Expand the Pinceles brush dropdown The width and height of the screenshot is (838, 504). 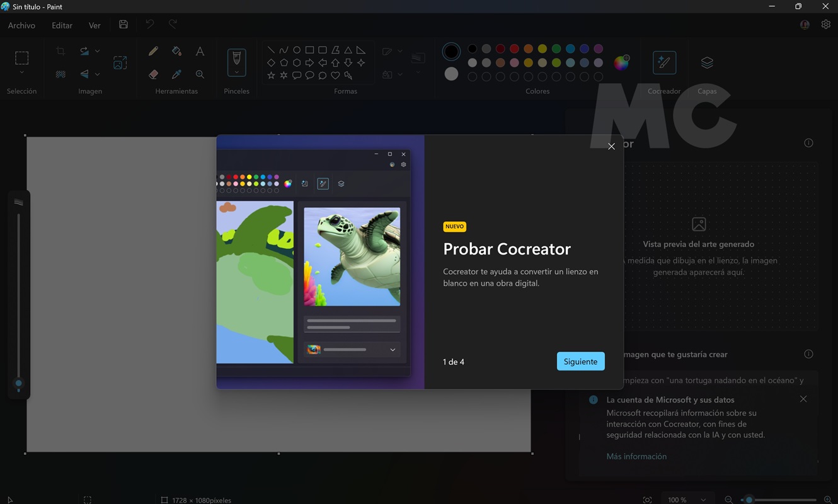coord(236,73)
